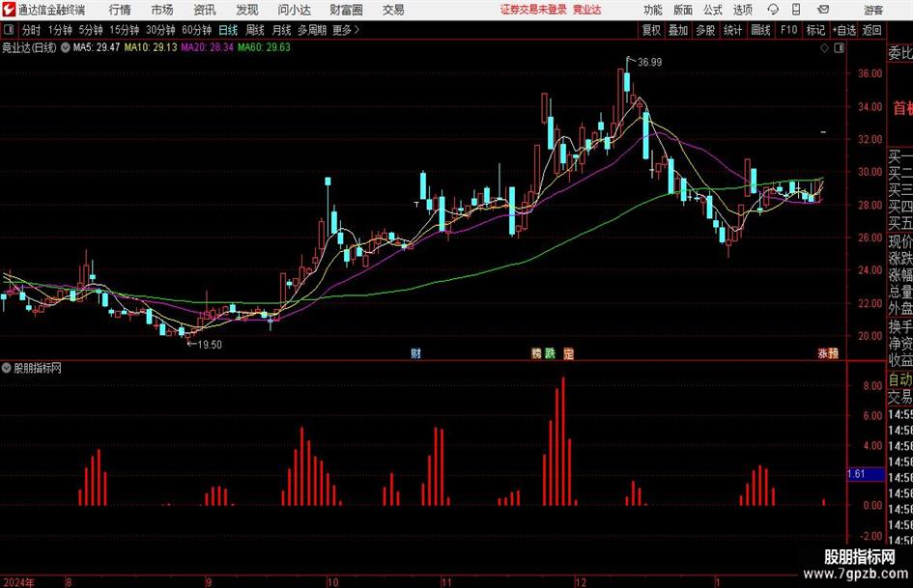The image size is (913, 588).
Task: Click the 涨 marker on the chart
Action: coord(823,352)
